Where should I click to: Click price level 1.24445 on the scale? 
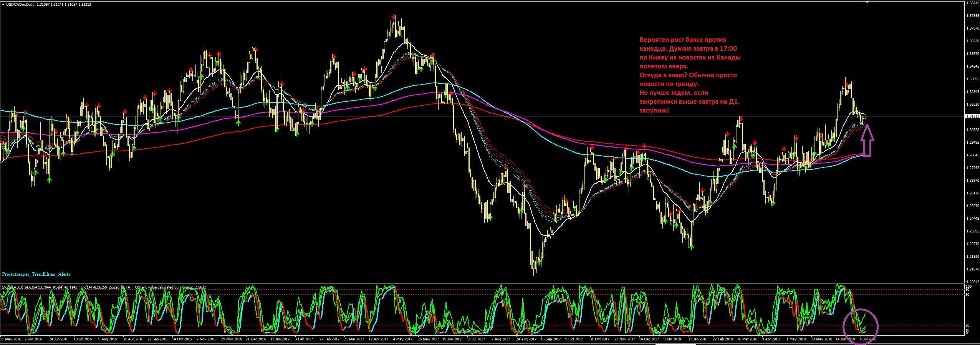tap(972, 219)
